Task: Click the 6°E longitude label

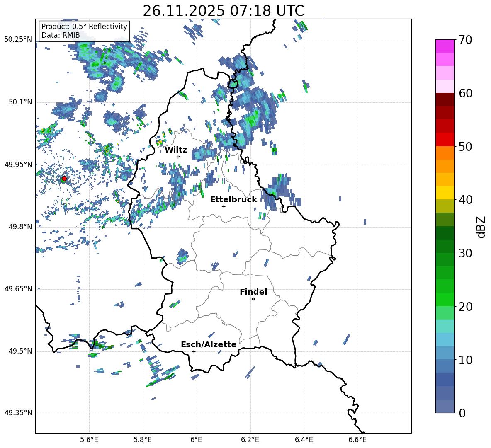Action: pyautogui.click(x=196, y=440)
